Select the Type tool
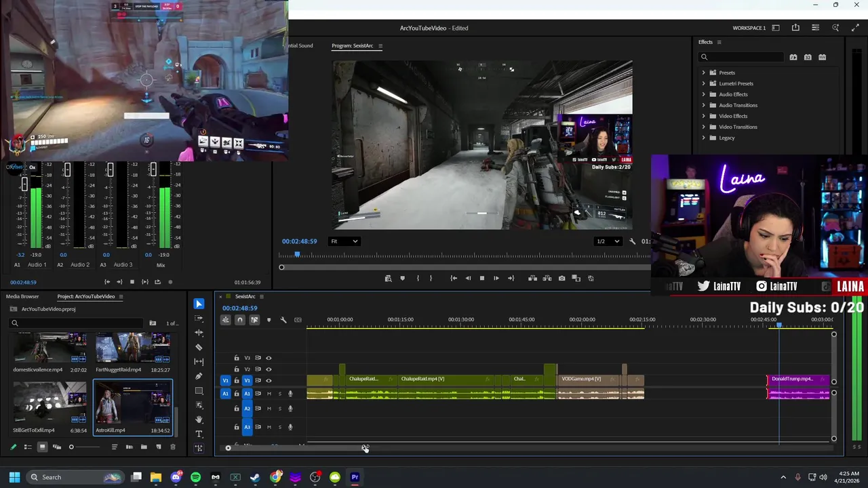The height and width of the screenshot is (488, 868). click(x=199, y=434)
